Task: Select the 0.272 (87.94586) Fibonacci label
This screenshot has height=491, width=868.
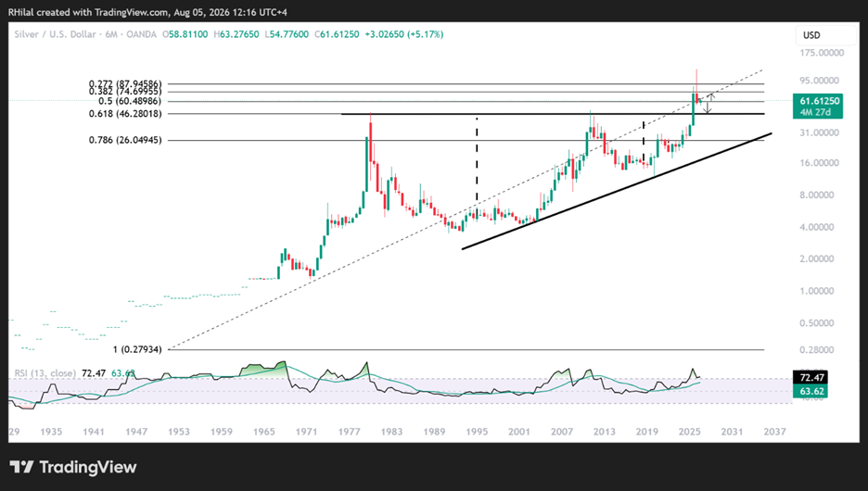Action: [x=125, y=84]
